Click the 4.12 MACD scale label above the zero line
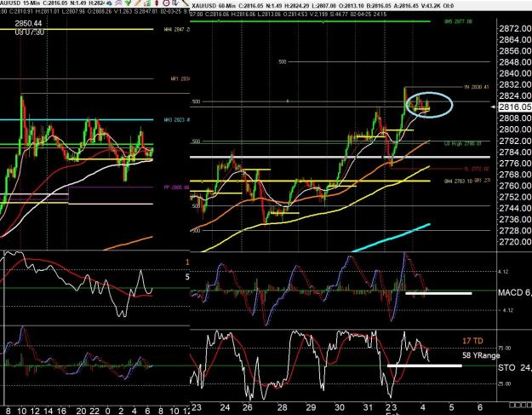Viewport: 532px width, 415px height. coord(503,272)
